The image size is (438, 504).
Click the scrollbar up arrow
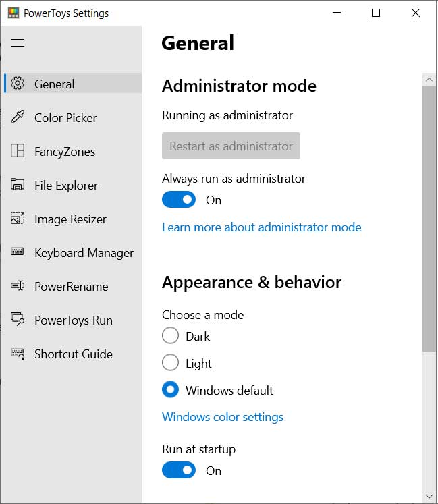coord(429,80)
